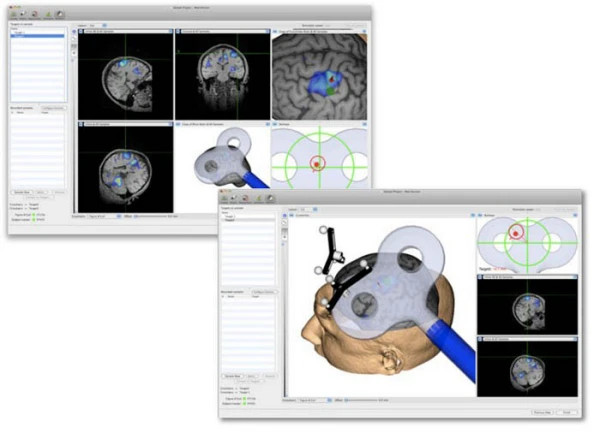Click the selected fifth toolbar icon in front window
The width and height of the screenshot is (600, 439).
(x=269, y=198)
